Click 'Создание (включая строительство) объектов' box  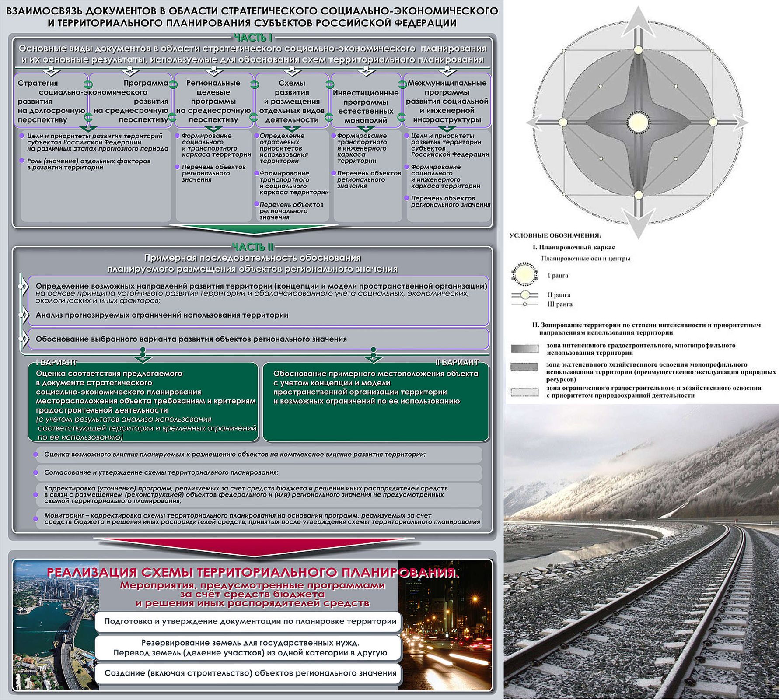coord(248,673)
